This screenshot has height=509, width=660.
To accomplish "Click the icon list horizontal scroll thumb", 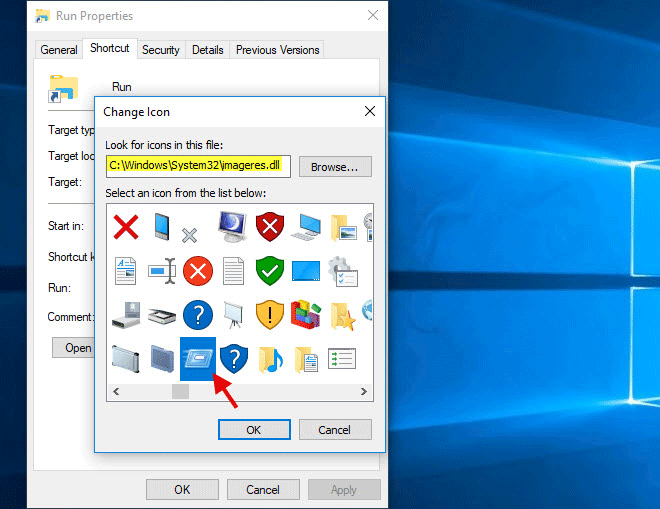I will (x=181, y=392).
